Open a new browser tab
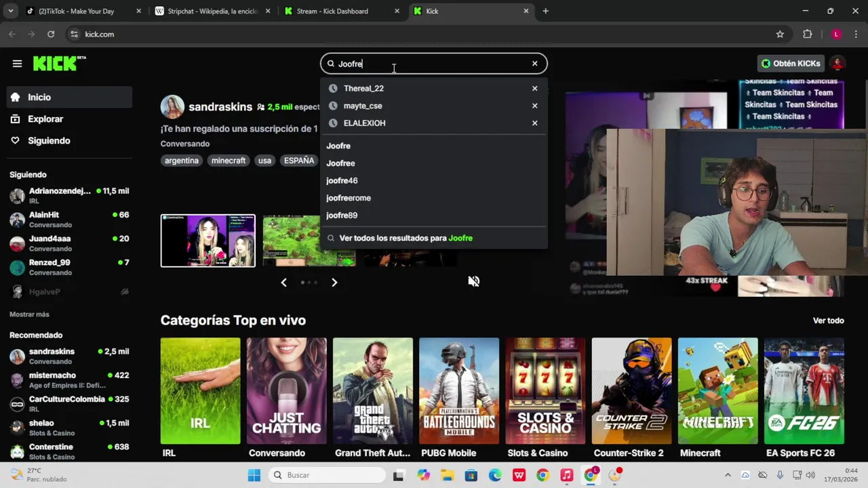 coord(545,11)
